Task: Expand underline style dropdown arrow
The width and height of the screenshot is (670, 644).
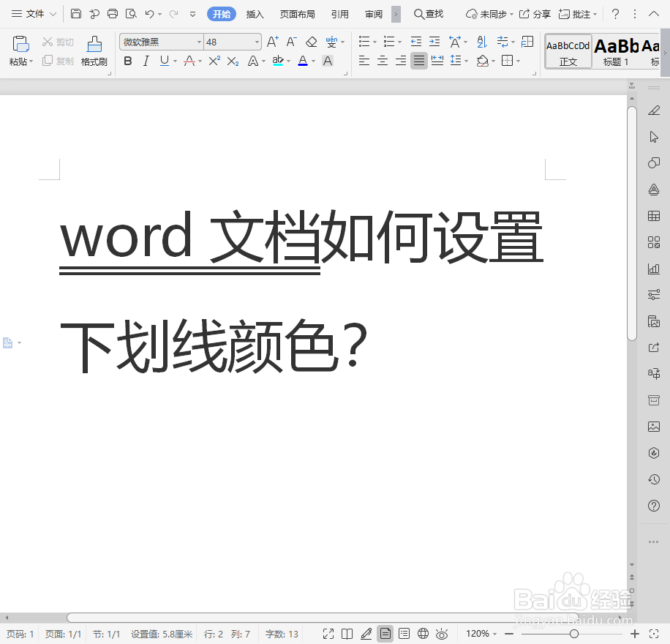Action: coord(176,61)
